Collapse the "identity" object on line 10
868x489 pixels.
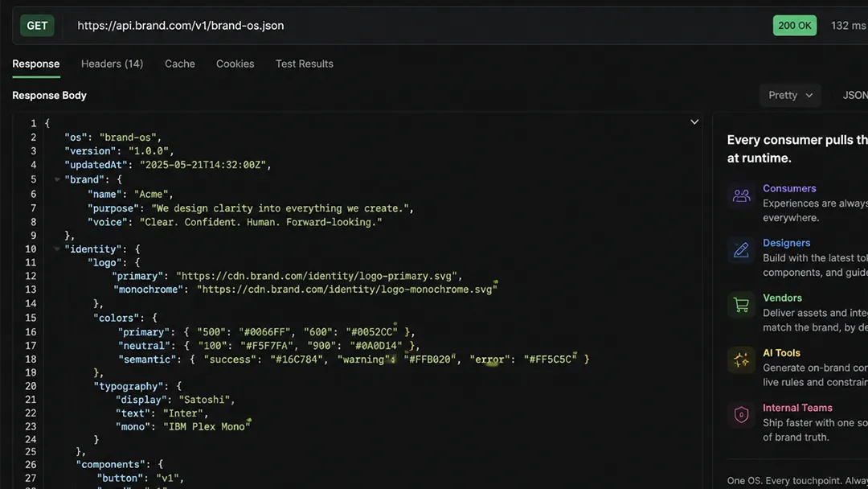click(57, 249)
